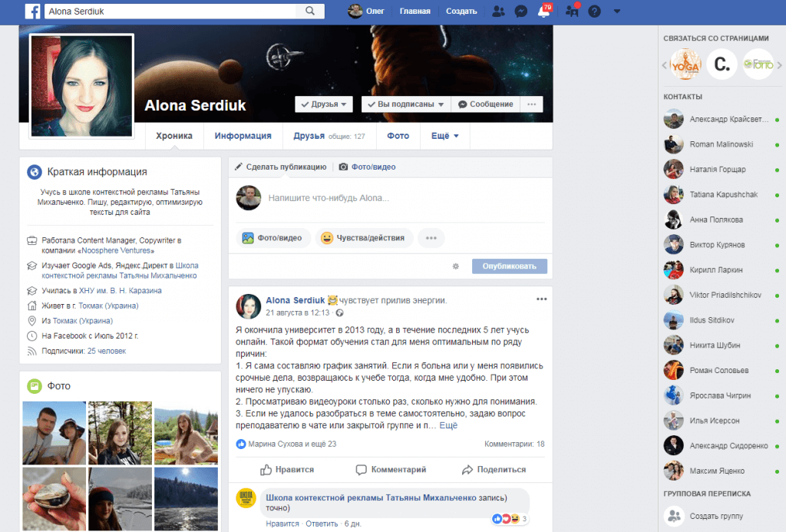Open the Фото profile tab
This screenshot has height=532, width=786.
tap(398, 136)
